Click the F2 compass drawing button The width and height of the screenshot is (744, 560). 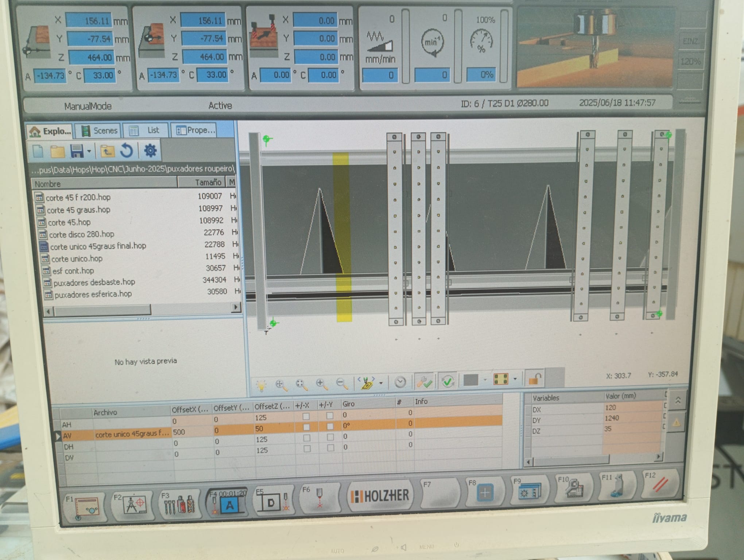tap(132, 505)
